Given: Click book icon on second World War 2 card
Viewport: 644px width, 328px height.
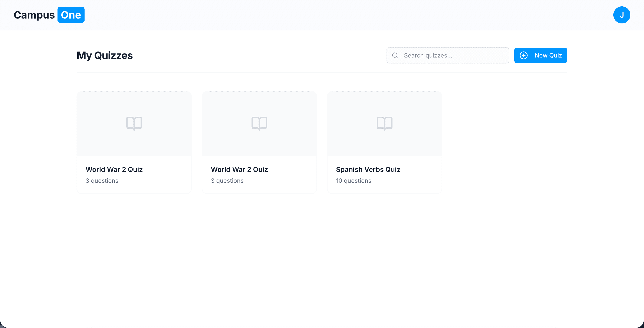Looking at the screenshot, I should (259, 123).
